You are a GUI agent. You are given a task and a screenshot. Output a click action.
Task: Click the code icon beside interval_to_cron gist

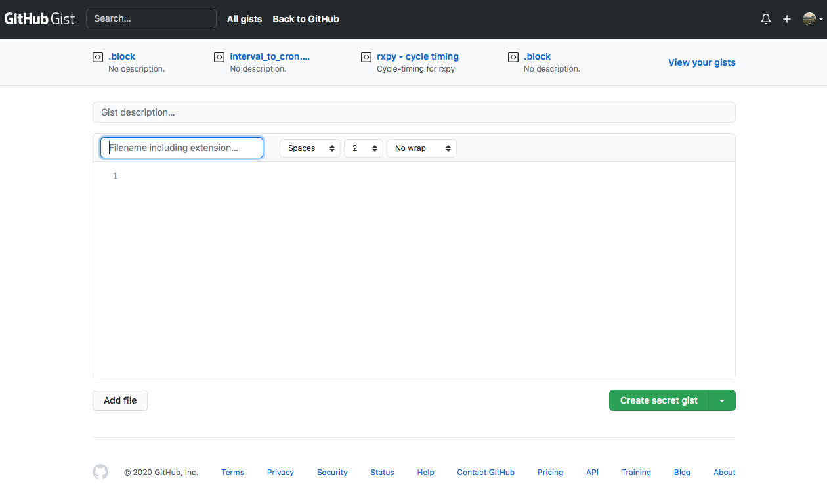tap(219, 57)
